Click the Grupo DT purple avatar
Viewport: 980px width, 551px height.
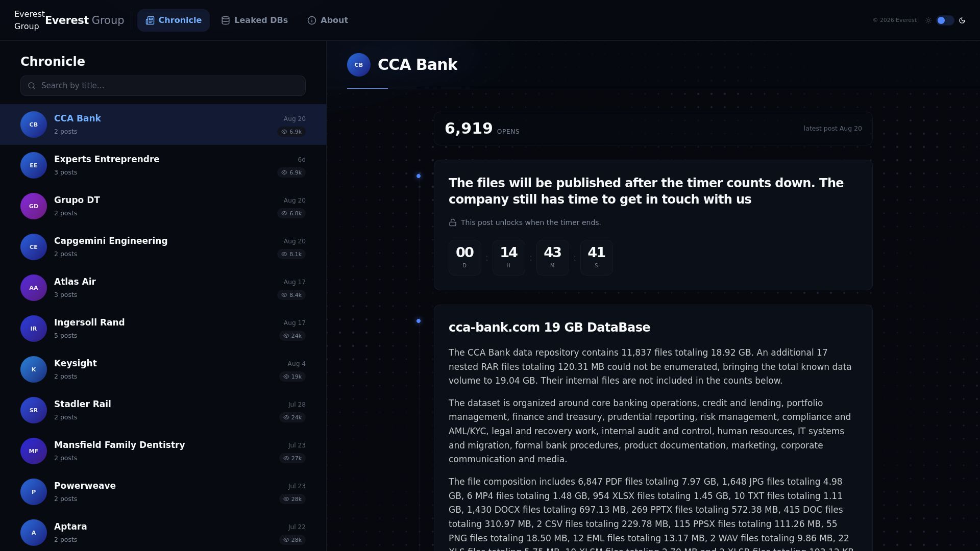[34, 206]
